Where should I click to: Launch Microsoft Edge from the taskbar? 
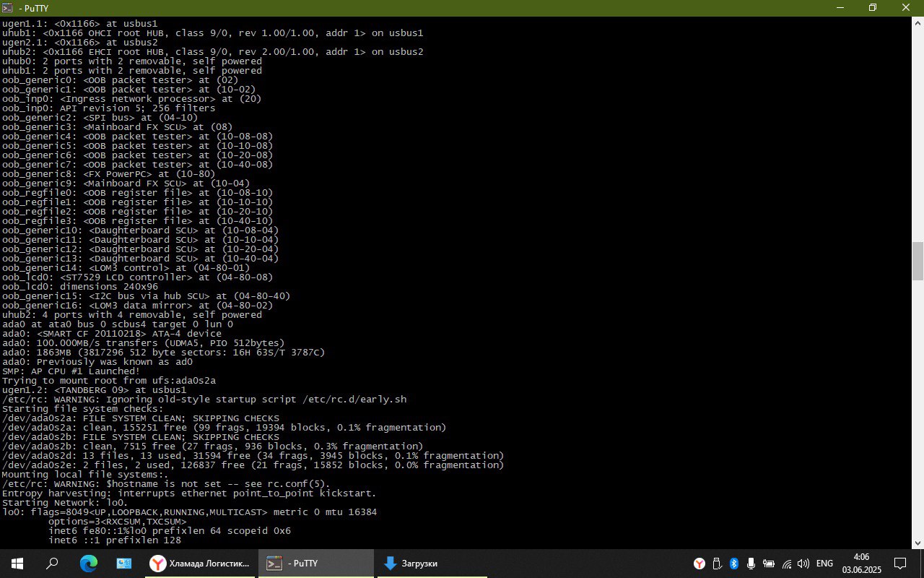tap(88, 564)
